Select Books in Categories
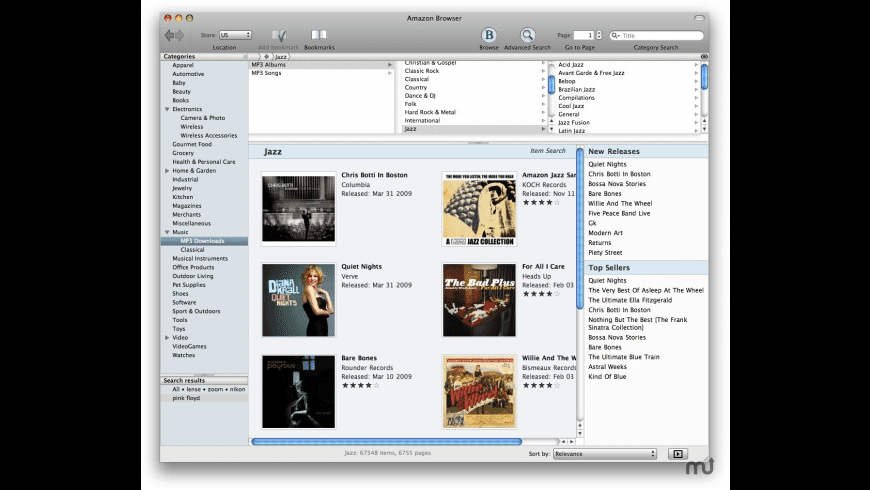The height and width of the screenshot is (490, 870). (180, 100)
